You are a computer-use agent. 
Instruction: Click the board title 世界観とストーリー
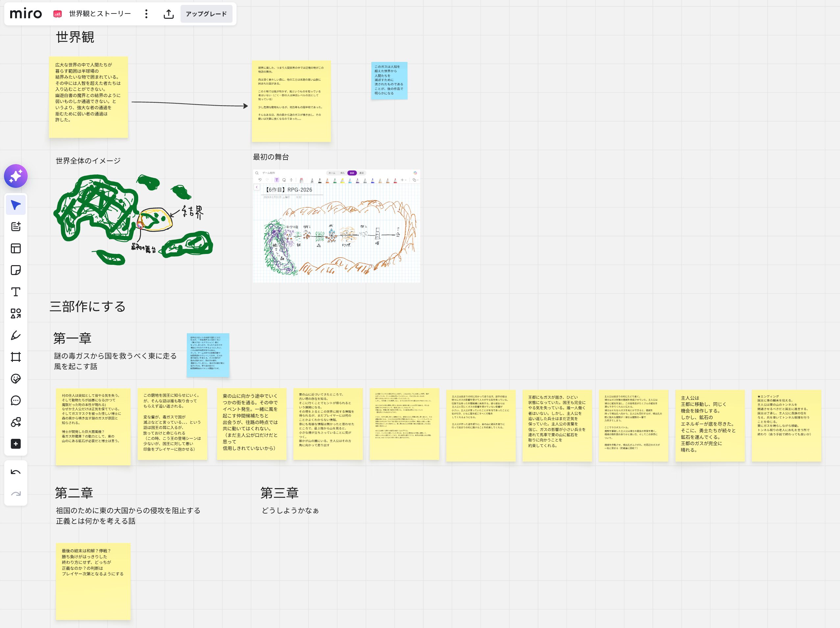click(100, 14)
